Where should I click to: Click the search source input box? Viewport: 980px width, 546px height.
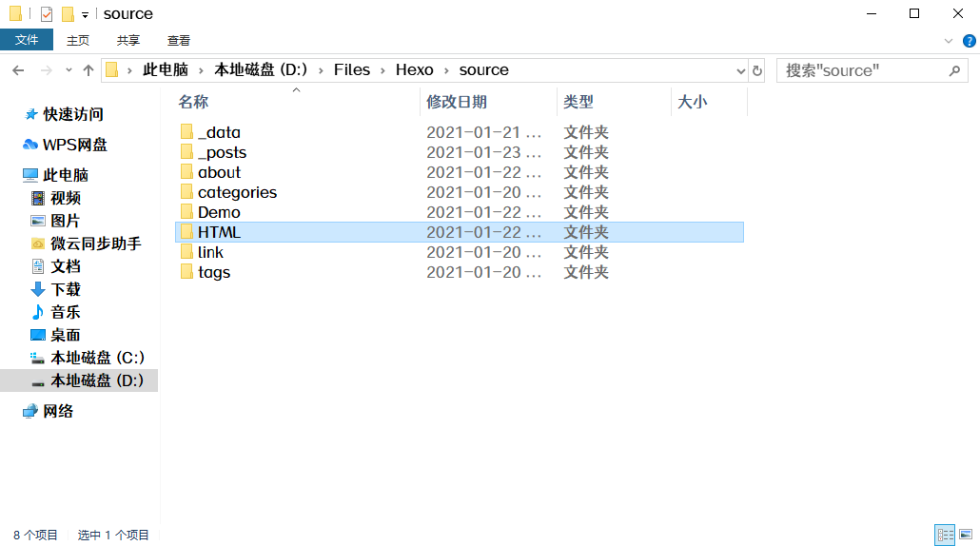point(872,70)
